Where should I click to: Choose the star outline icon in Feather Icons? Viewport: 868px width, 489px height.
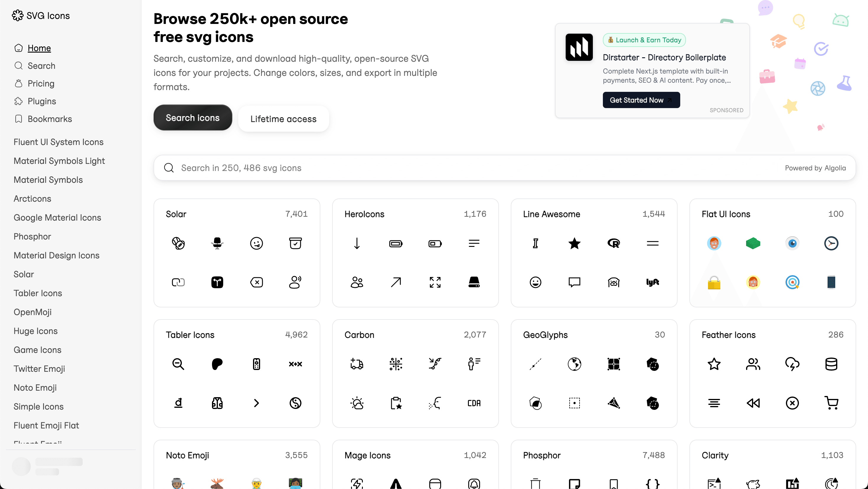coord(714,364)
